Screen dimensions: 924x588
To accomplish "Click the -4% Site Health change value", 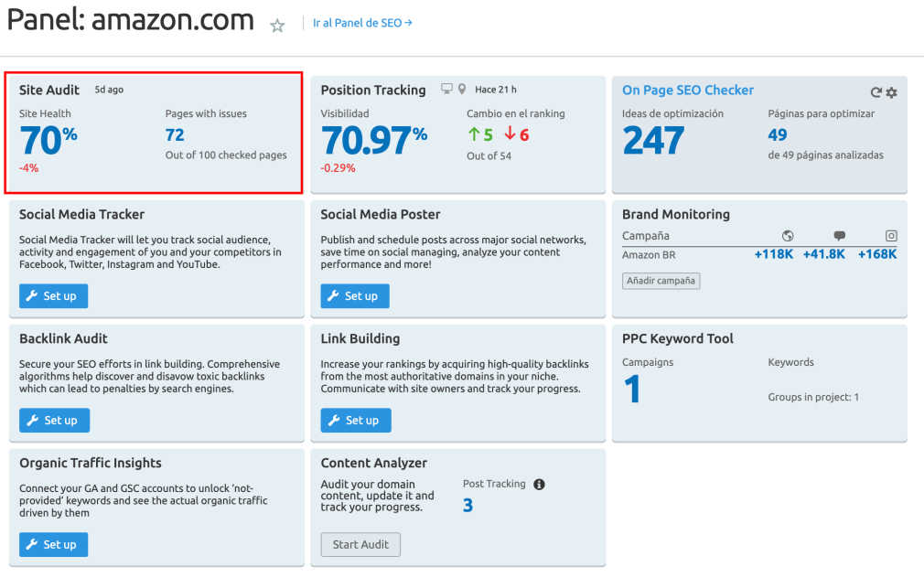I will click(x=29, y=168).
